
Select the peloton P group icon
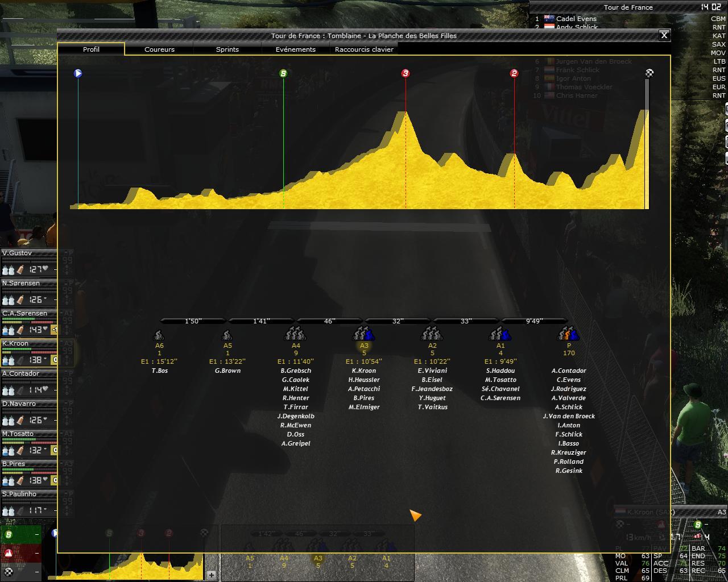pyautogui.click(x=569, y=334)
